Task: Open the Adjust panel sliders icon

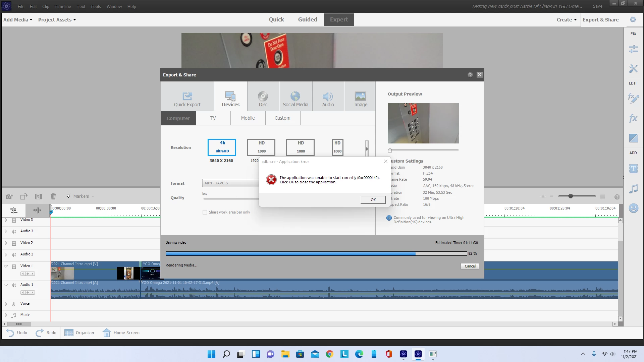Action: click(633, 49)
